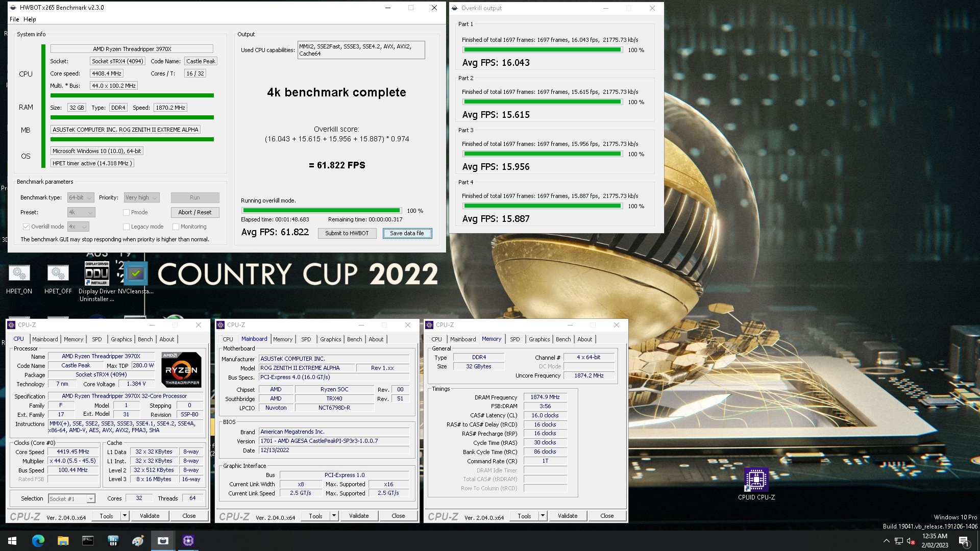Open the blue panel taskbar app
Viewport: 980px width, 551px height.
pos(113,541)
